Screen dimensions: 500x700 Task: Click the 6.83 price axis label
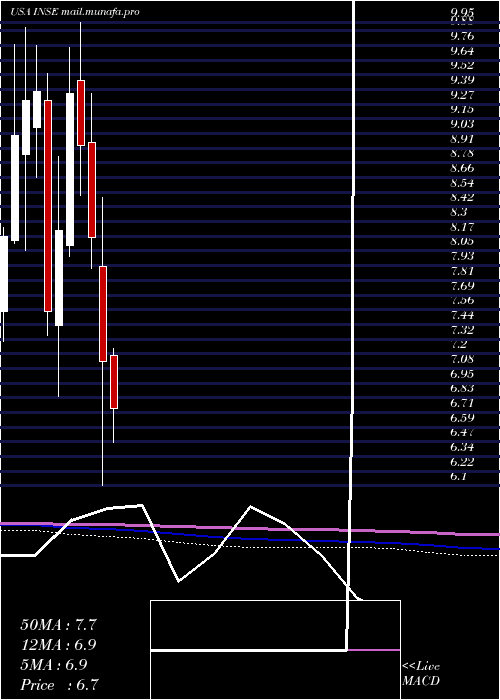point(462,388)
